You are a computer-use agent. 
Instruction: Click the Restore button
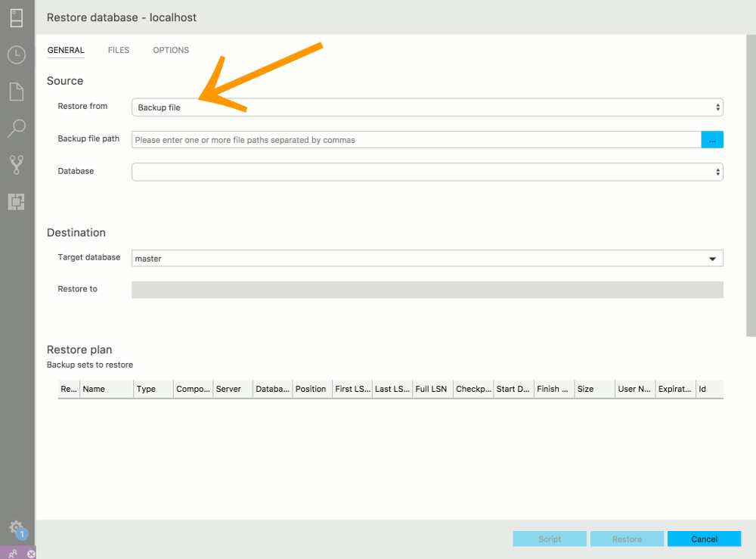point(627,539)
